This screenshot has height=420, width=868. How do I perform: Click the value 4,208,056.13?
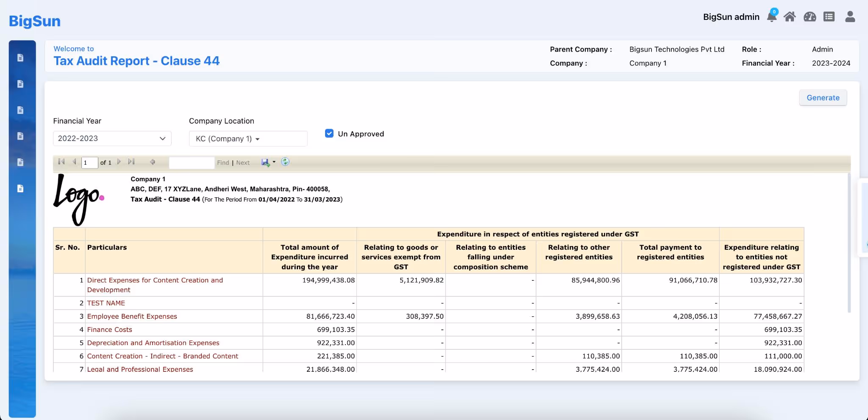[695, 316]
